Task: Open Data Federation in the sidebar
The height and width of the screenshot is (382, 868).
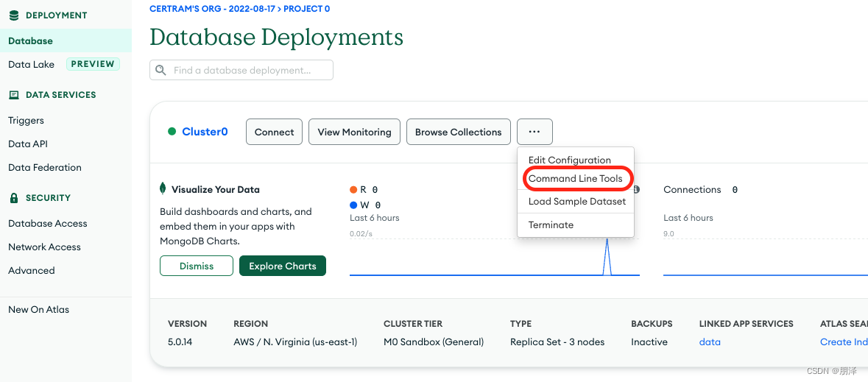Action: click(x=45, y=167)
